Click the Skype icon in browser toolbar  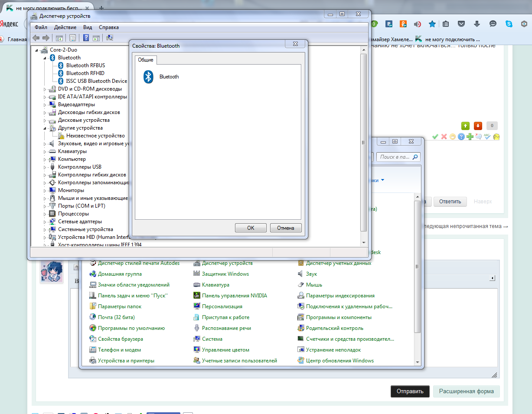coord(509,24)
